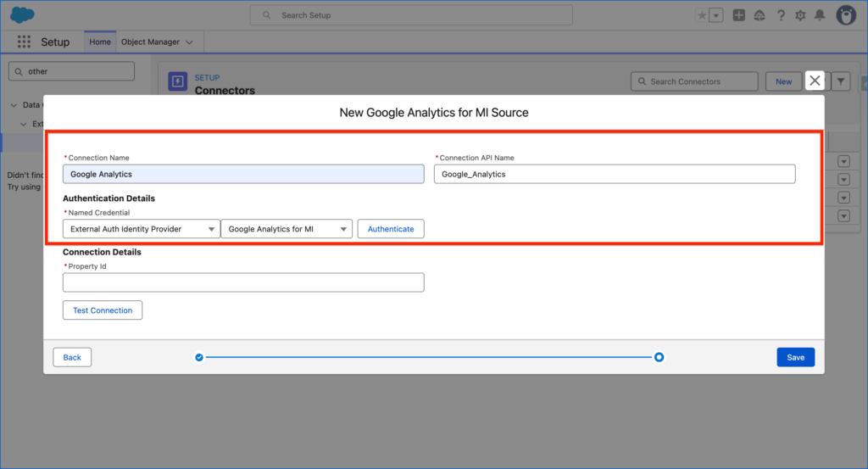Open the Trailhead guidance icon
The image size is (868, 469).
[x=759, y=15]
